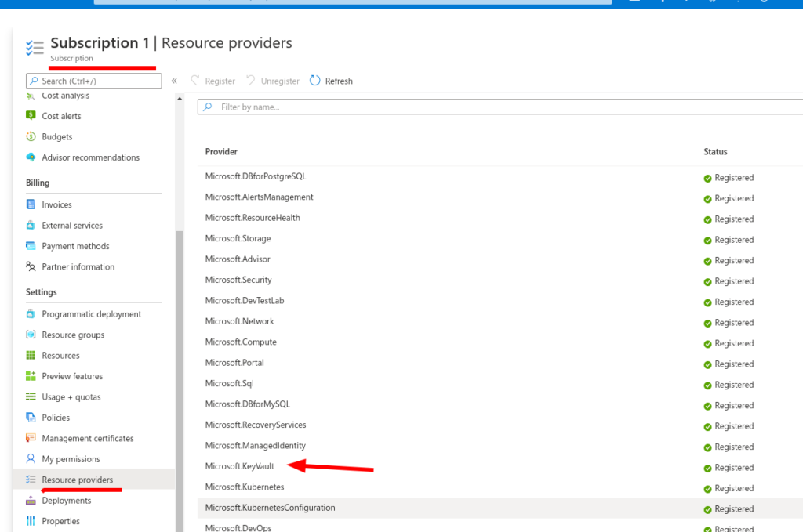Click the Unregister button
This screenshot has width=803, height=532.
[273, 81]
